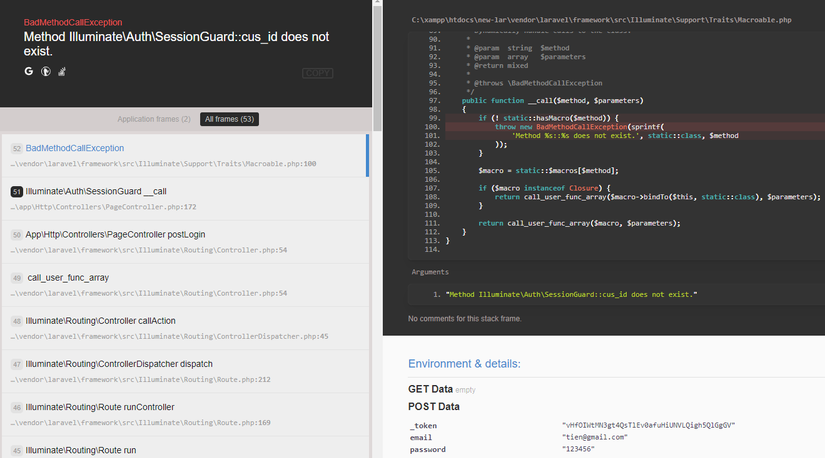Select frame 50 PageController postLogin

coord(185,242)
